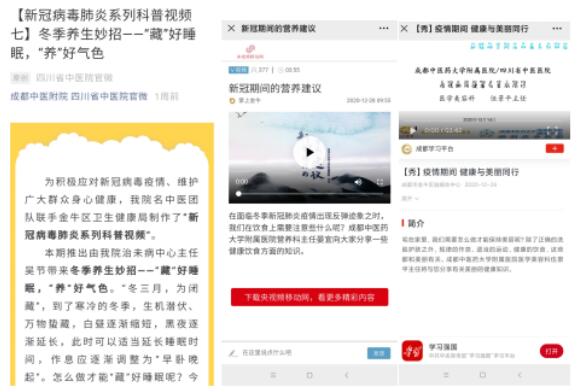Click the 新冠期间的营养建议 article title
Image resolution: width=578 pixels, height=392 pixels.
click(x=275, y=88)
